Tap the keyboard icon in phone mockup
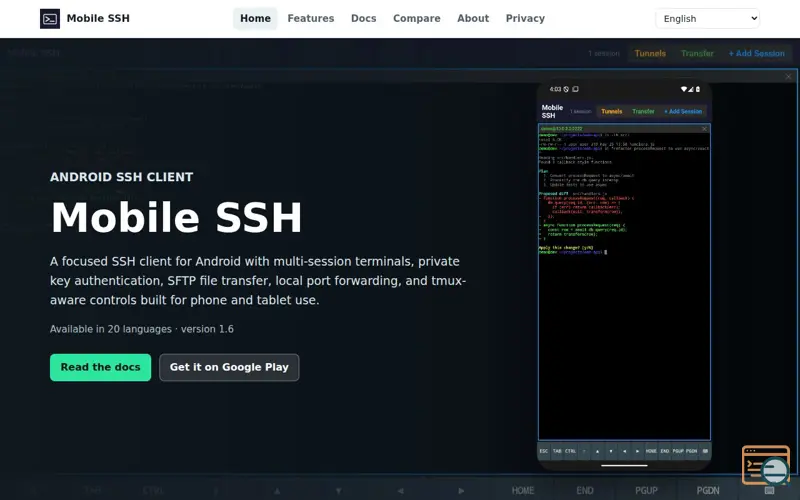This screenshot has height=500, width=800. pos(705,451)
